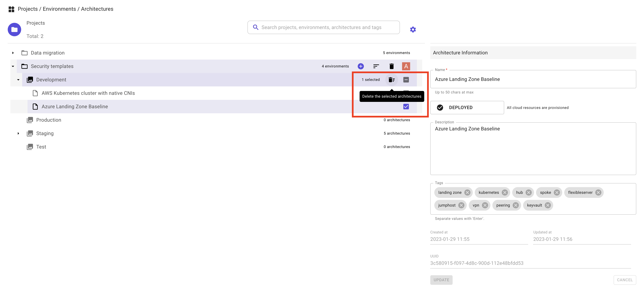Screen dimensions: 644x290
Task: Select the AWS Kubernetes cluster architecture
Action: [x=88, y=93]
